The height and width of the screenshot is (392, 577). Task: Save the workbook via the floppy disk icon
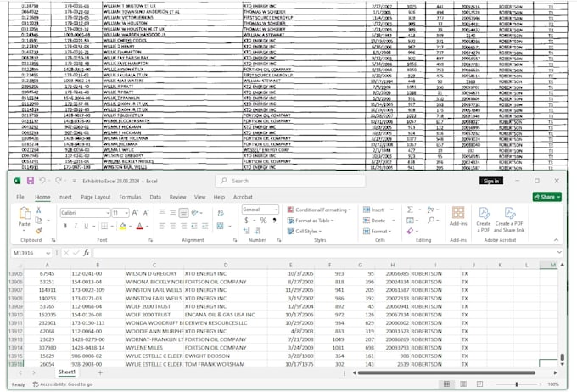coord(31,181)
